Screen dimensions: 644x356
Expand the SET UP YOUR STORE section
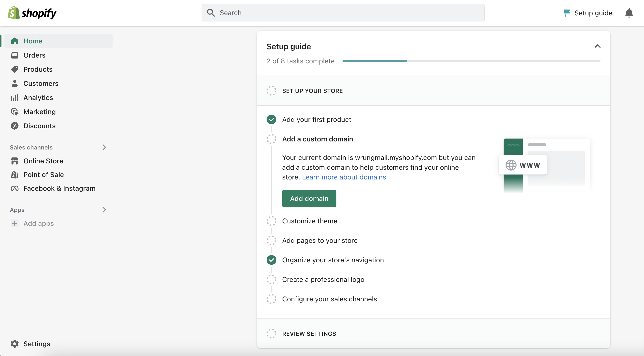[x=433, y=91]
